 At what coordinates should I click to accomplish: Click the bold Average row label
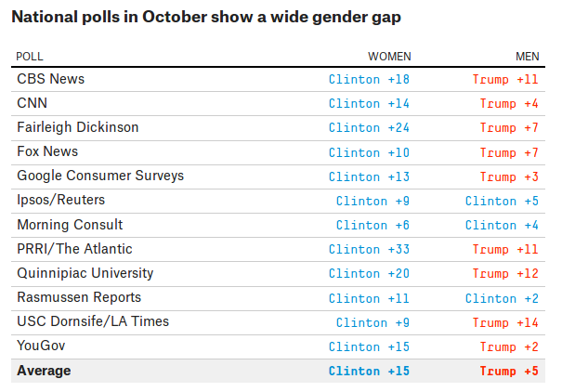44,371
